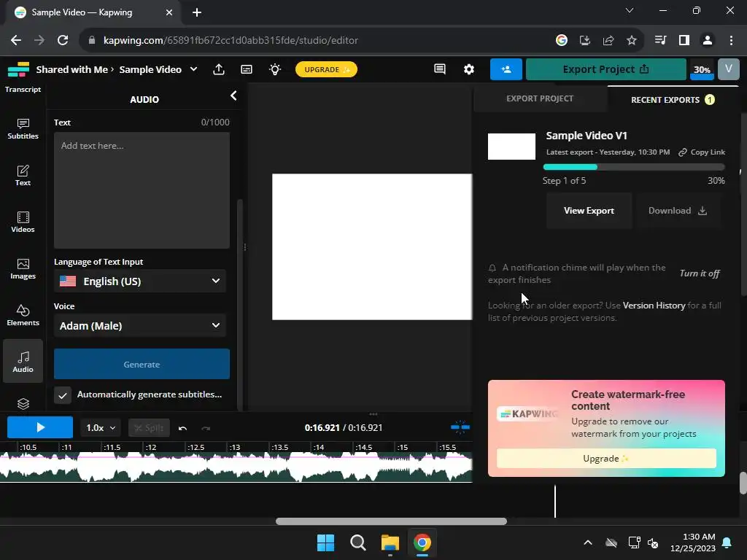This screenshot has height=560, width=747.
Task: Bookmark this page with the star icon
Action: pyautogui.click(x=632, y=40)
